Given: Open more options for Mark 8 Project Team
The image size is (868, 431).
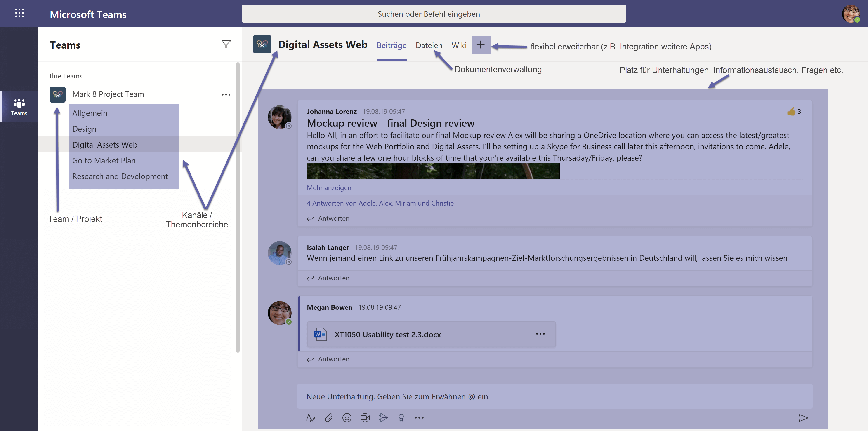Looking at the screenshot, I should [x=226, y=95].
